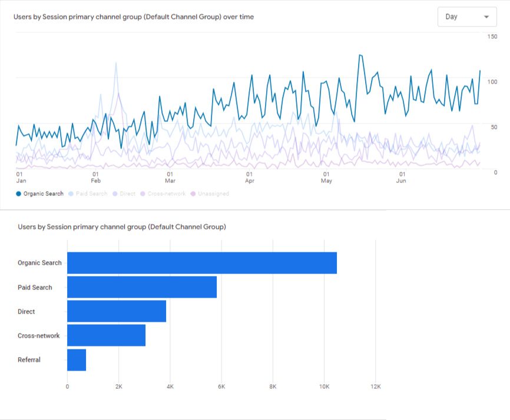Viewport: 510px width, 420px height.
Task: Enable the Direct series in legend
Action: (x=127, y=194)
